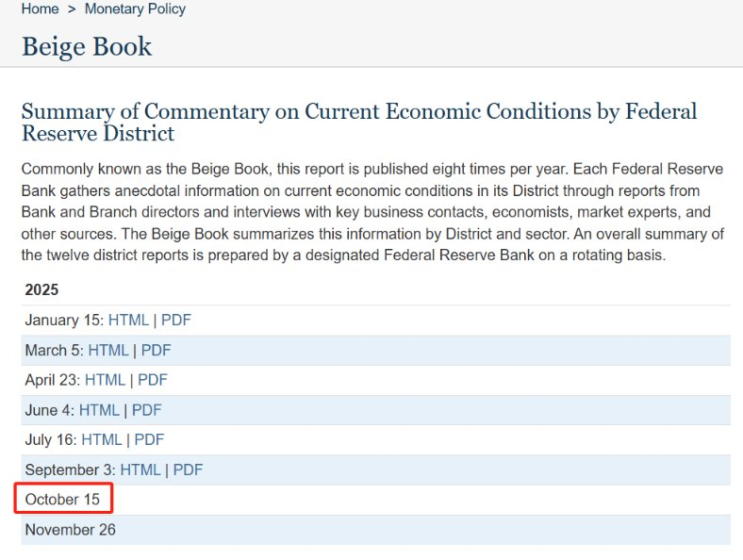Viewport: 743px width, 560px height.
Task: Click the October 15 date entry
Action: 62,499
